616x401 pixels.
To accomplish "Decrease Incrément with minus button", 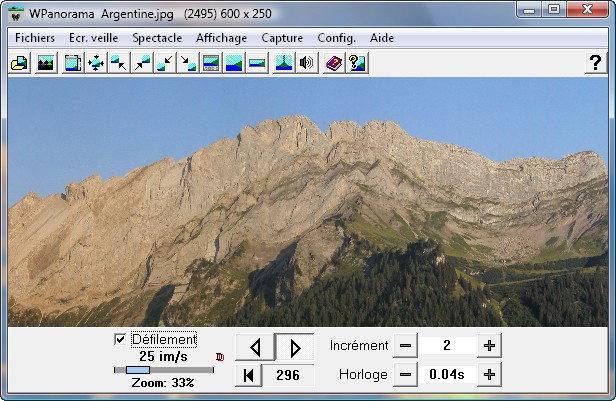I will click(405, 346).
